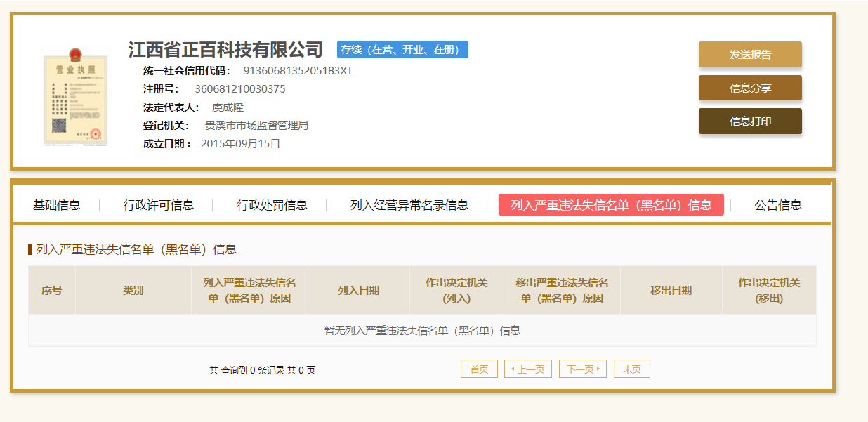The image size is (868, 422).
Task: Click the 成立日期 label
Action: point(167,144)
